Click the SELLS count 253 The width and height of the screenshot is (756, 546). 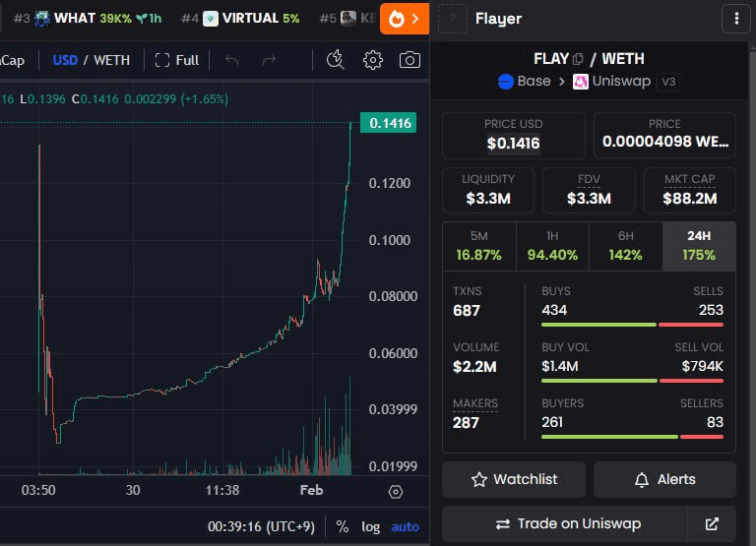[711, 310]
